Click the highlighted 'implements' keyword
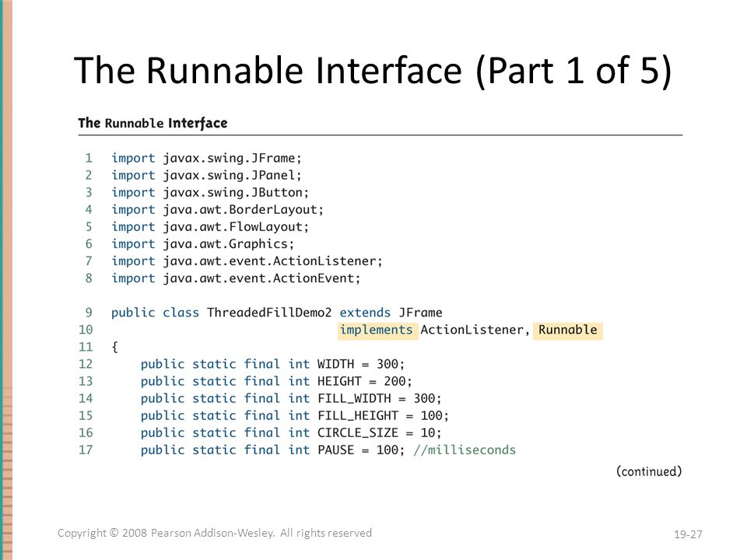 click(377, 330)
